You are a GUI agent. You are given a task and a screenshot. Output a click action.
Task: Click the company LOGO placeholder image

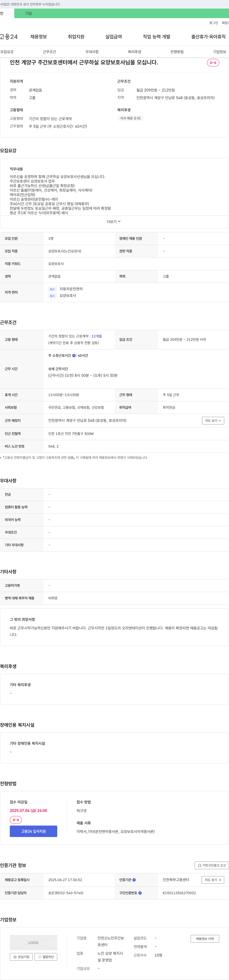34,943
